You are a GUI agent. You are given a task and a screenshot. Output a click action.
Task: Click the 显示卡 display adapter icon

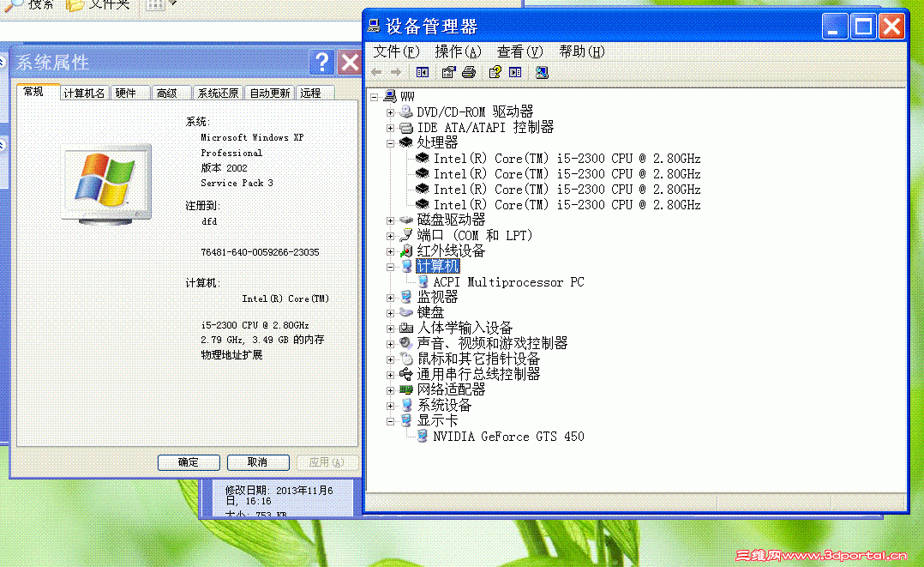406,420
